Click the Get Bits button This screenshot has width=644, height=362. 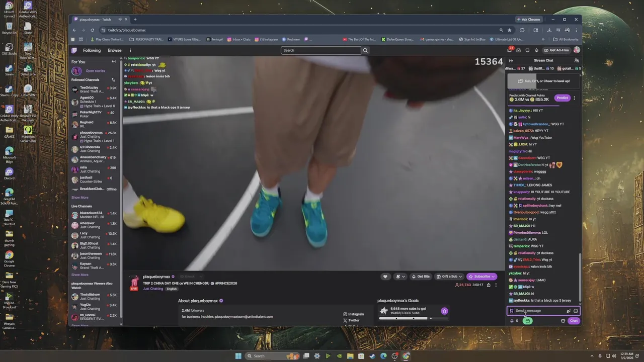tap(421, 277)
